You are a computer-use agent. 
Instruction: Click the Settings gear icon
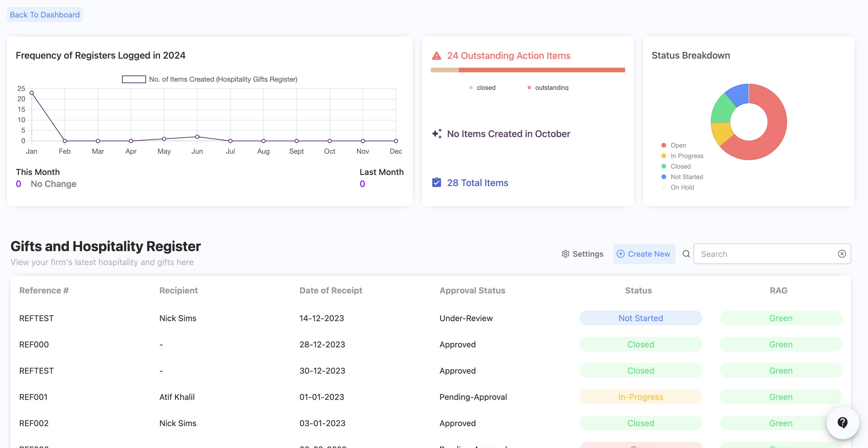pos(565,254)
